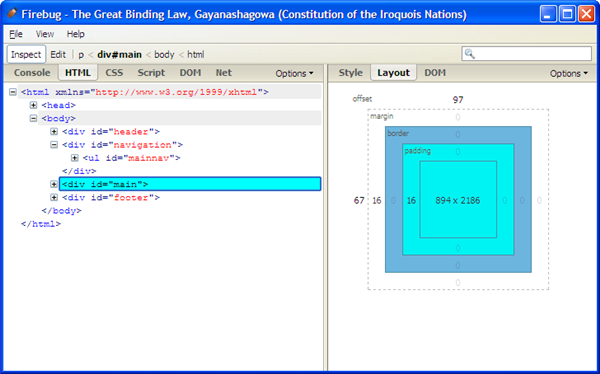Screen dimensions: 600x374
Task: Click into the Firebug search field
Action: [527, 54]
